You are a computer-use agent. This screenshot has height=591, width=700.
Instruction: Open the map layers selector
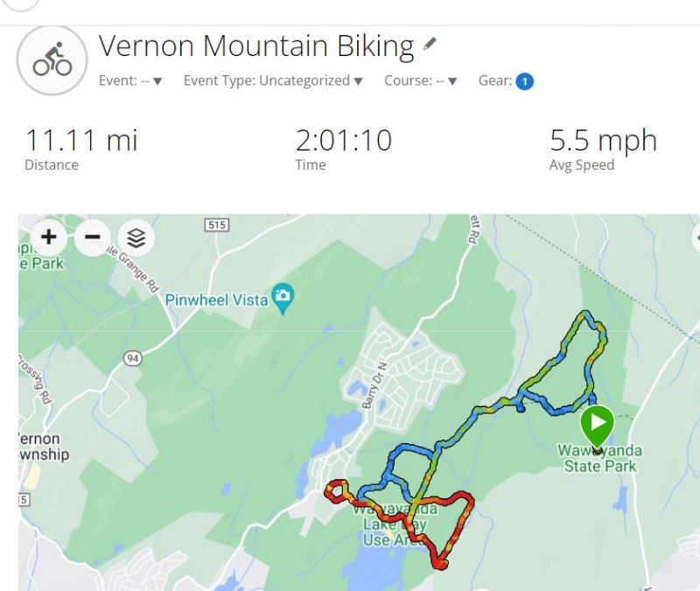pos(136,237)
